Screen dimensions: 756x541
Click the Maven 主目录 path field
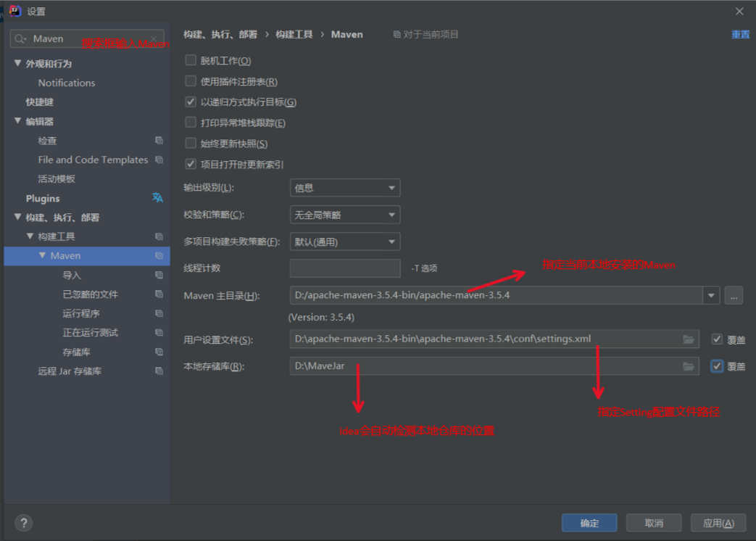coord(496,295)
